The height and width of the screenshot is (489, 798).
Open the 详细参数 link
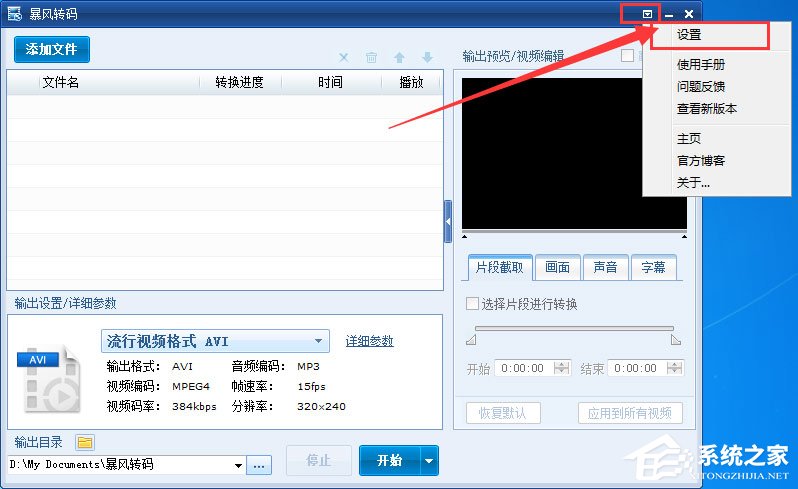point(369,341)
